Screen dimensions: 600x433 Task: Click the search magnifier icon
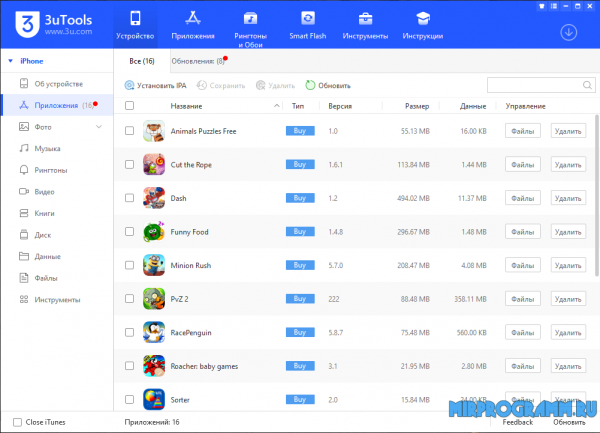tap(587, 85)
